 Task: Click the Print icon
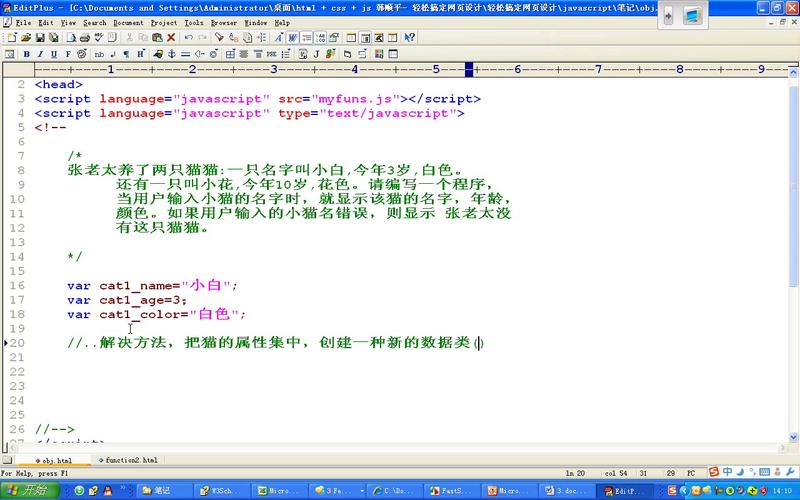(x=85, y=37)
